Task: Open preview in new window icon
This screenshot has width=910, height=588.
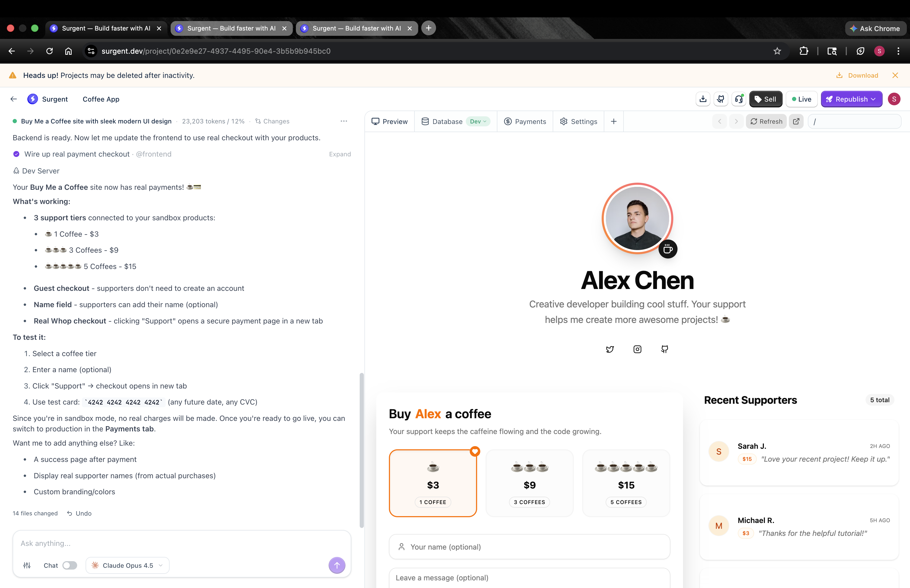Action: click(x=796, y=121)
